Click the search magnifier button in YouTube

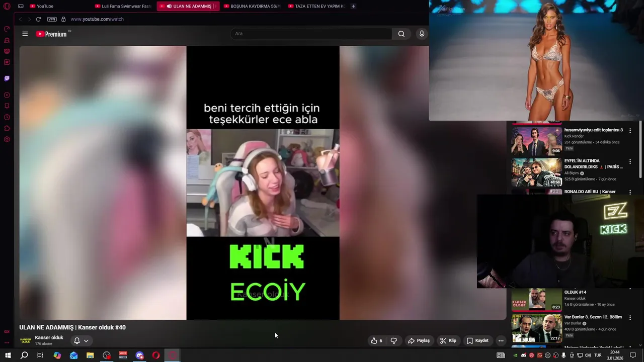point(401,34)
